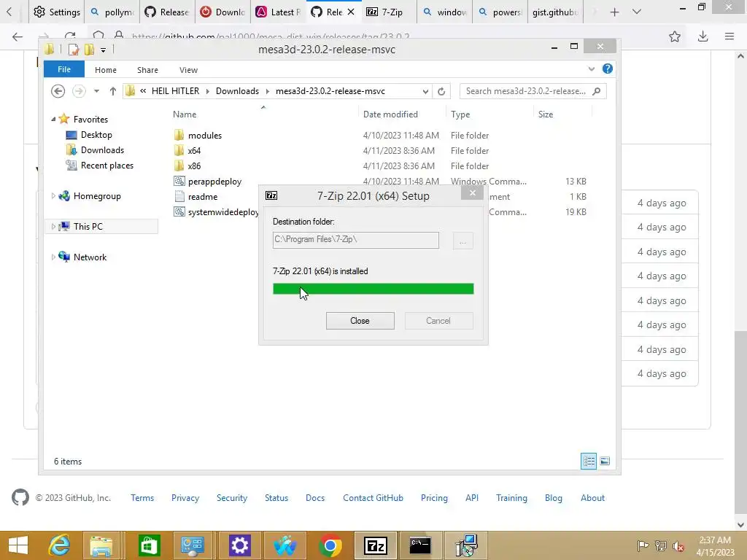Switch to the Settings browser tab
747x560 pixels.
point(57,12)
